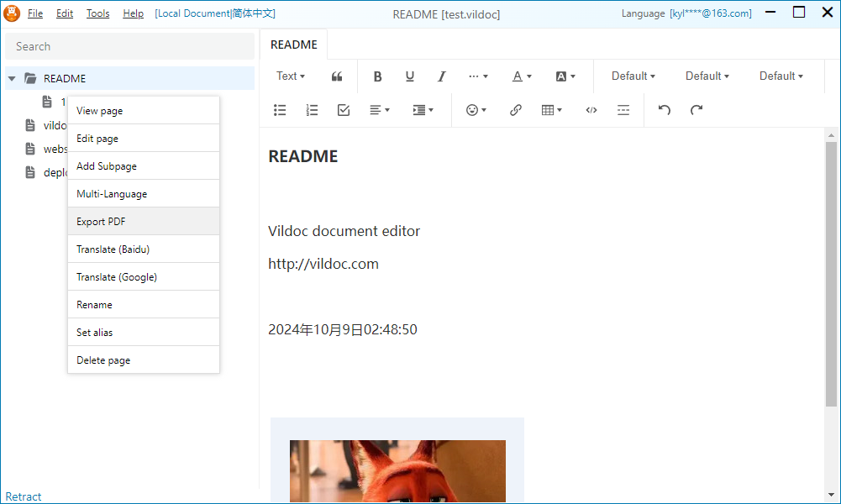This screenshot has height=504, width=841.
Task: Open the emoji picker dropdown
Action: 476,110
